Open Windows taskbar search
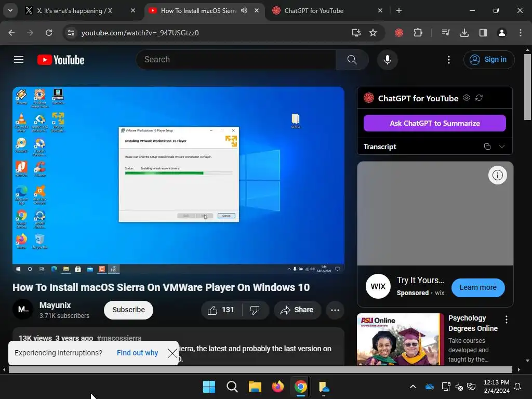This screenshot has height=399, width=532. (x=232, y=387)
